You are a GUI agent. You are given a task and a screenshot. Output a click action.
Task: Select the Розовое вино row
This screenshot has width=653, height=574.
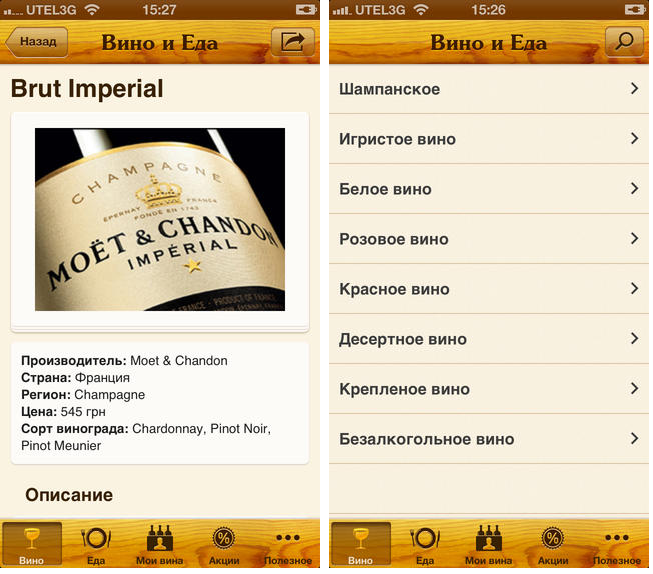pos(489,239)
